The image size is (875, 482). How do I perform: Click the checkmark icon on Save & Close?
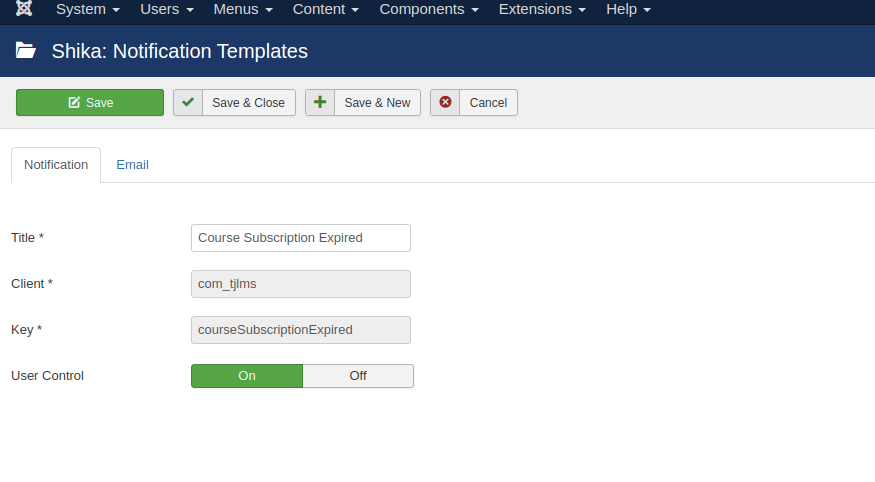(188, 102)
